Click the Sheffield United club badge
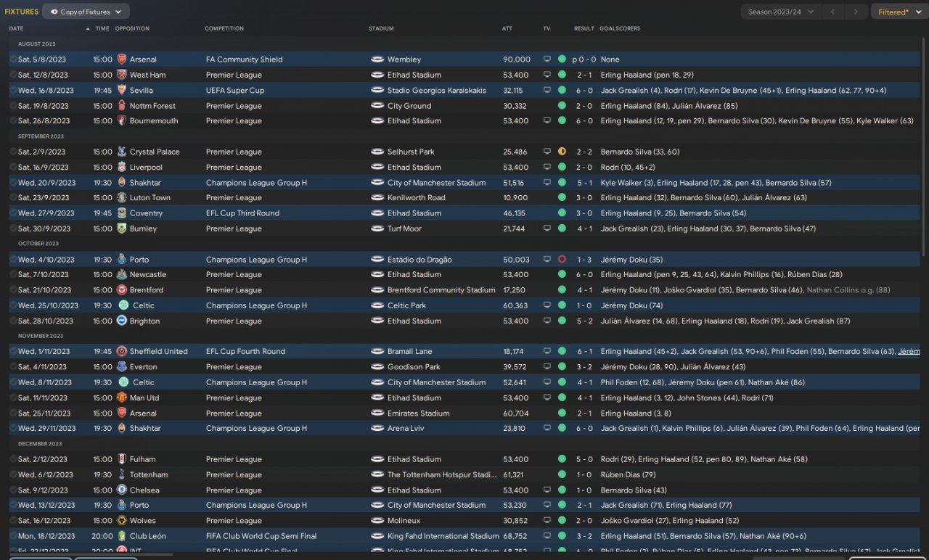 click(x=122, y=351)
